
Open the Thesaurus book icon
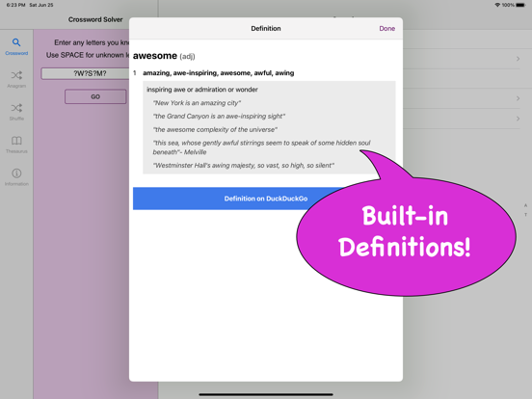[16, 141]
